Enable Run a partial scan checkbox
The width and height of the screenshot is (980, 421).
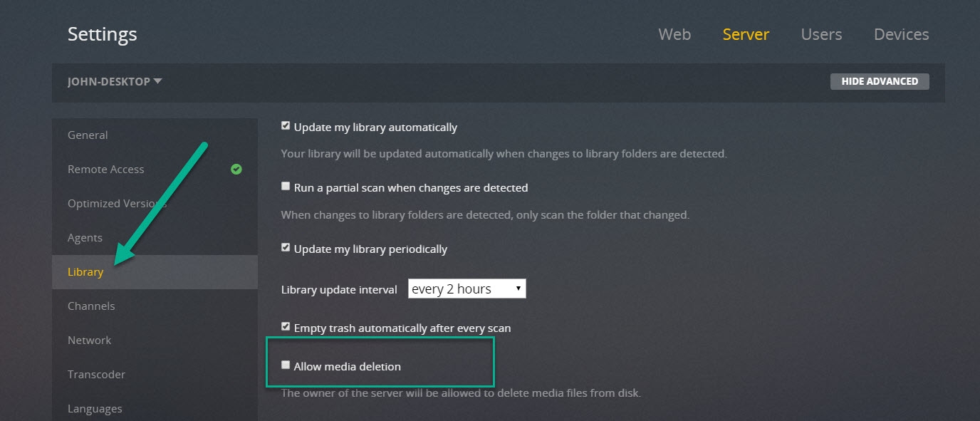286,187
